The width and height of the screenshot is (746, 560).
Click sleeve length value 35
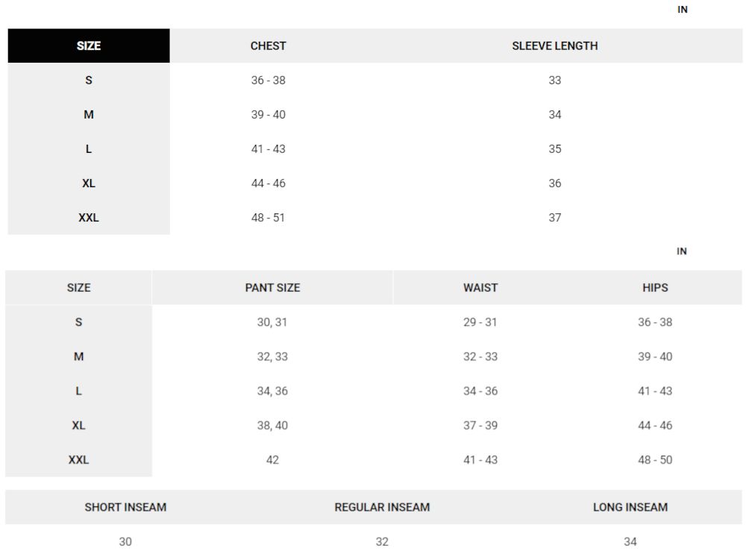[x=555, y=149]
